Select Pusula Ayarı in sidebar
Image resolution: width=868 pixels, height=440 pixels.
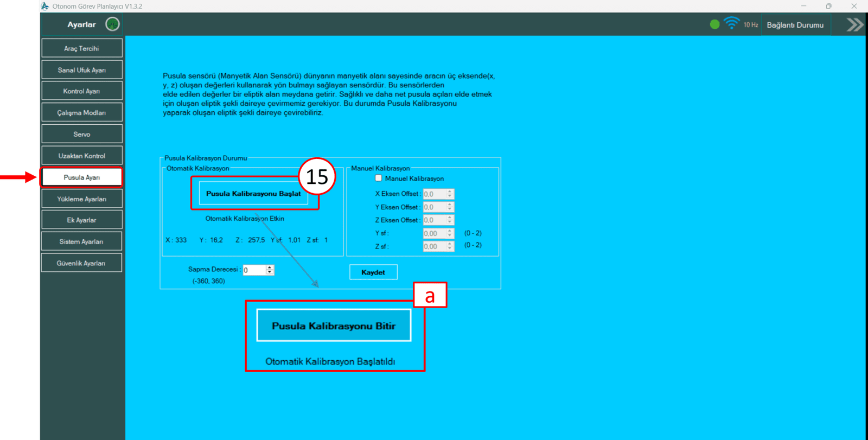(x=82, y=177)
